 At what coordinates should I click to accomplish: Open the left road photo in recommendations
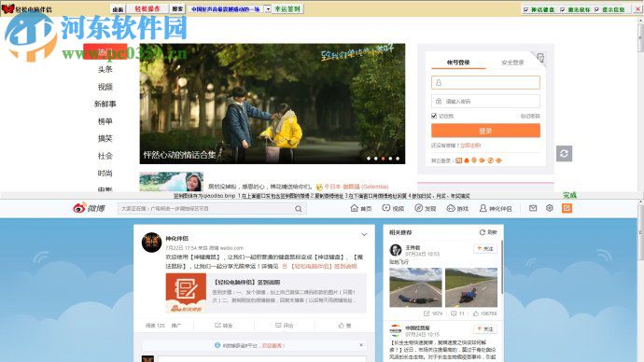pyautogui.click(x=415, y=287)
